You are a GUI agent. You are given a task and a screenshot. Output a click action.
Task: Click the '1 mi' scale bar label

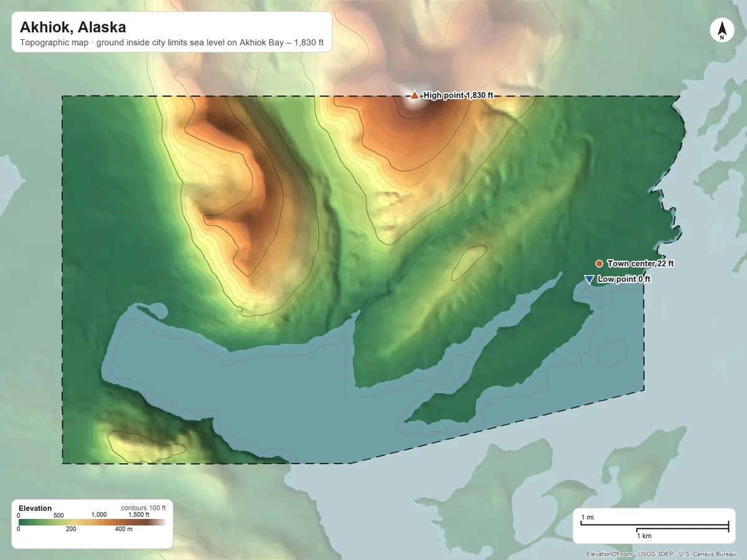click(x=587, y=518)
